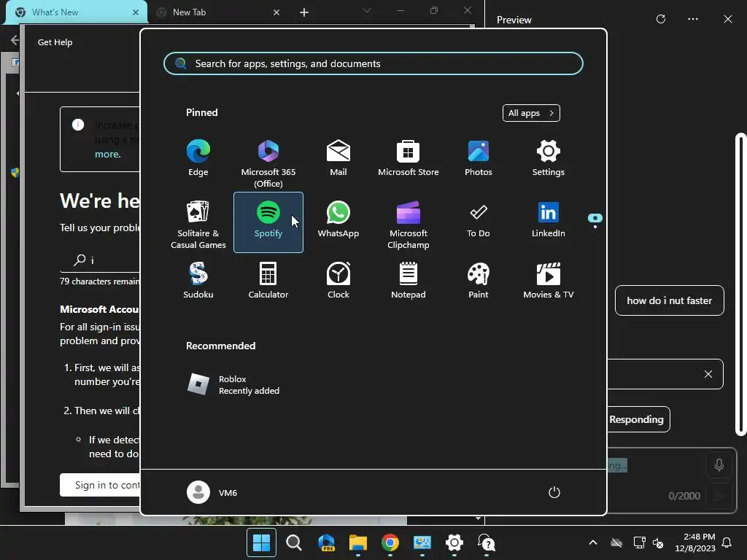Open Movies & TV app
The image size is (747, 560).
pos(549,281)
